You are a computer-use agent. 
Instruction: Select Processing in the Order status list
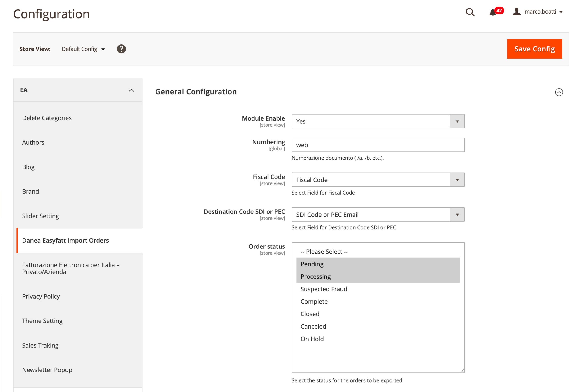click(x=378, y=276)
